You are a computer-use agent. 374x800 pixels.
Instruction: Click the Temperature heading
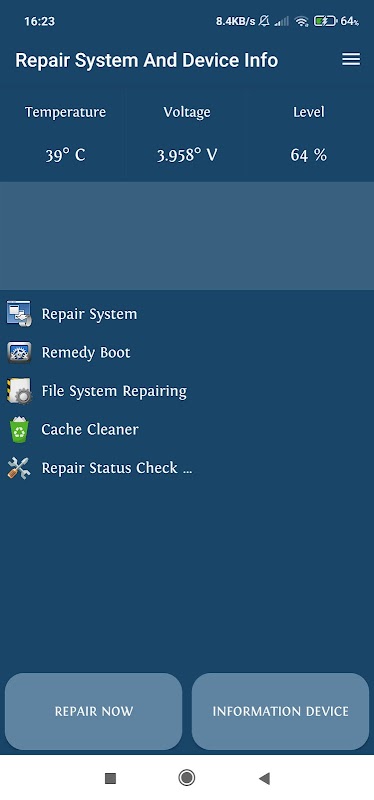[x=65, y=112]
